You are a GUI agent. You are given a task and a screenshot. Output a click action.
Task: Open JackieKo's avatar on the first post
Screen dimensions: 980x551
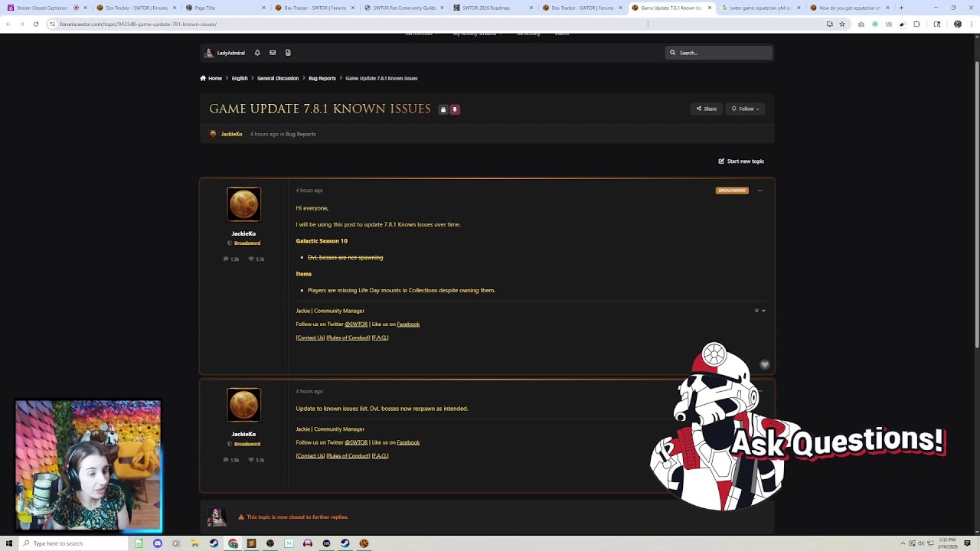click(243, 204)
